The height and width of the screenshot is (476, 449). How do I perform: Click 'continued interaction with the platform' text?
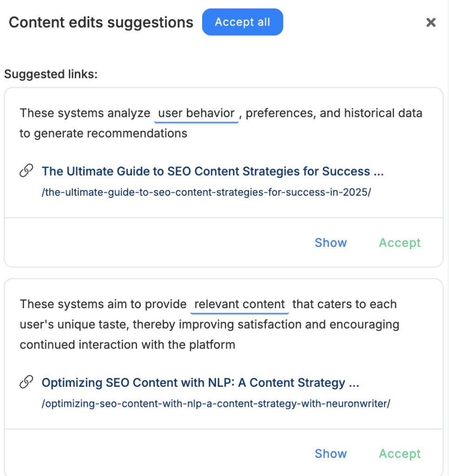127,344
